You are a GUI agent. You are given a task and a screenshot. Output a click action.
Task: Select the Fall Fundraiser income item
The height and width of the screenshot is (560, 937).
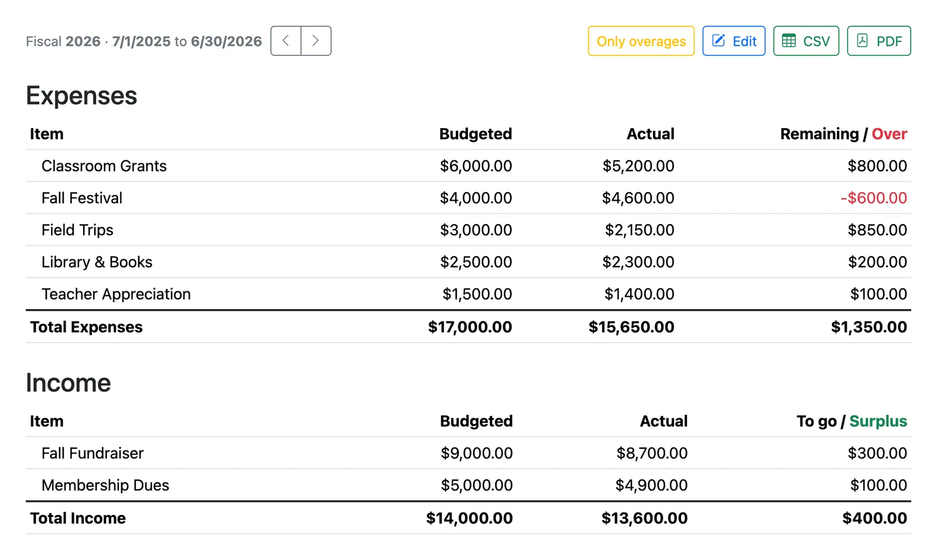click(x=93, y=453)
